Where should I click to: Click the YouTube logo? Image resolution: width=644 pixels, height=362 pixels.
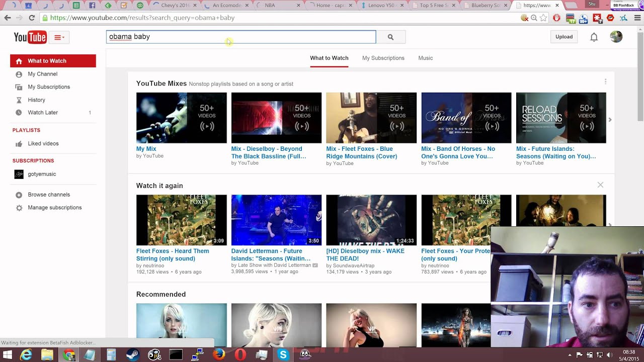pos(30,37)
